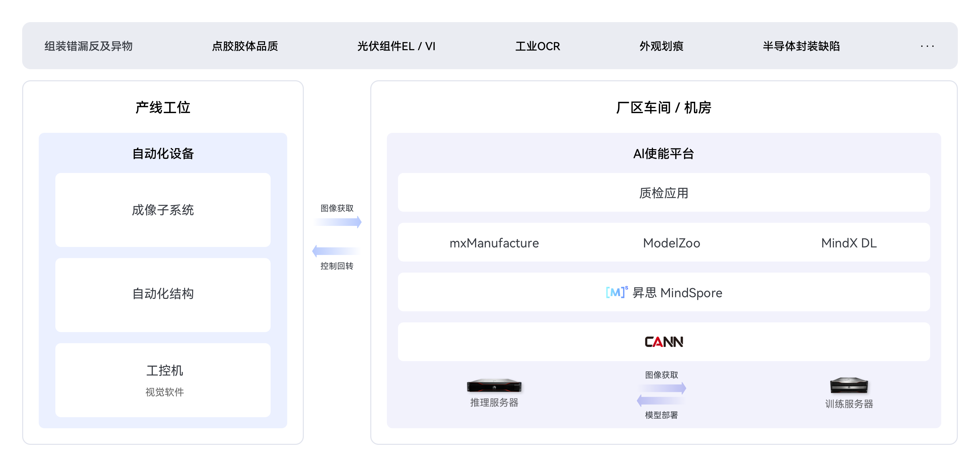
Task: Click the AI使能平台 heading
Action: coord(664,154)
